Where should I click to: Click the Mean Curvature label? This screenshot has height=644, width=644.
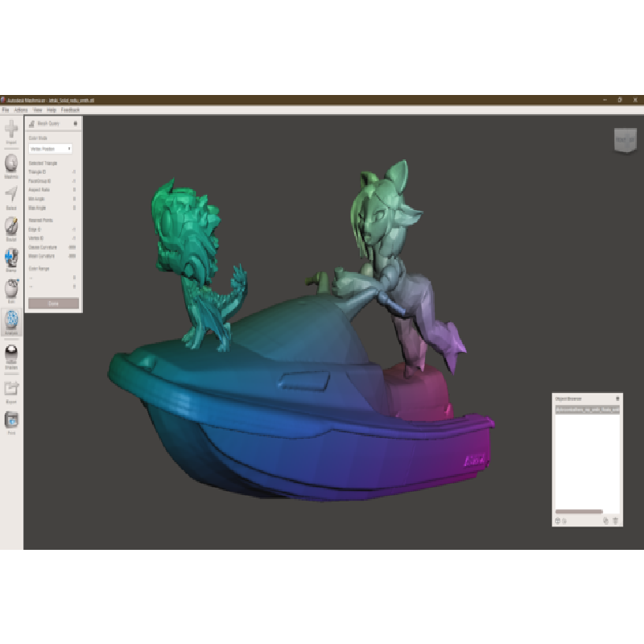coord(42,256)
